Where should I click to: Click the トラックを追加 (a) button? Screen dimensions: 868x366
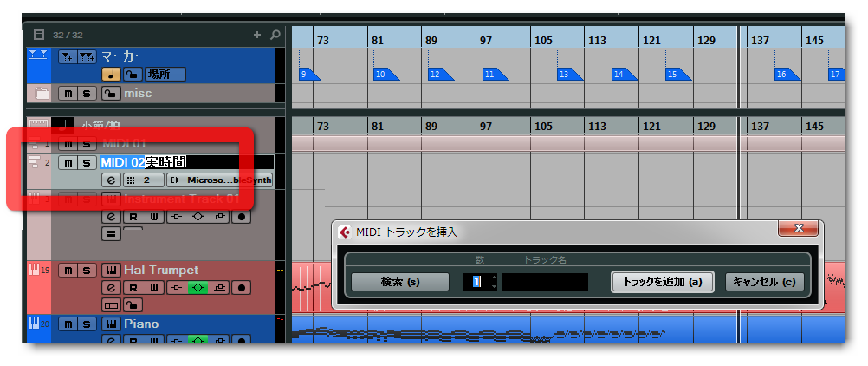point(663,282)
